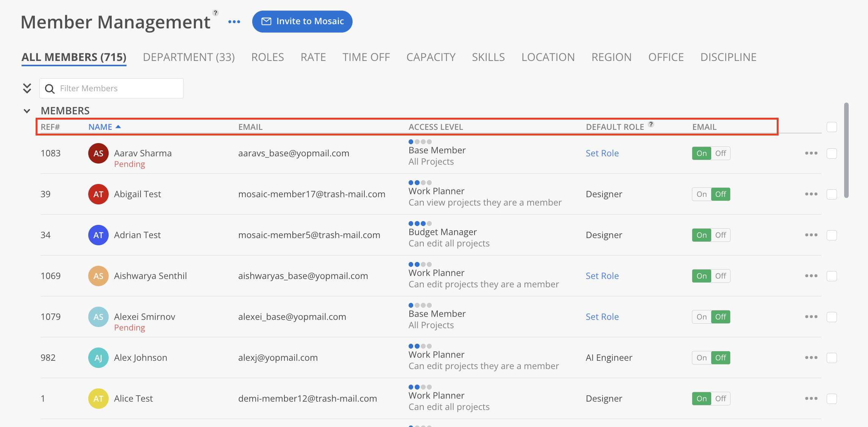
Task: Switch to the ROLES tab
Action: coord(268,57)
